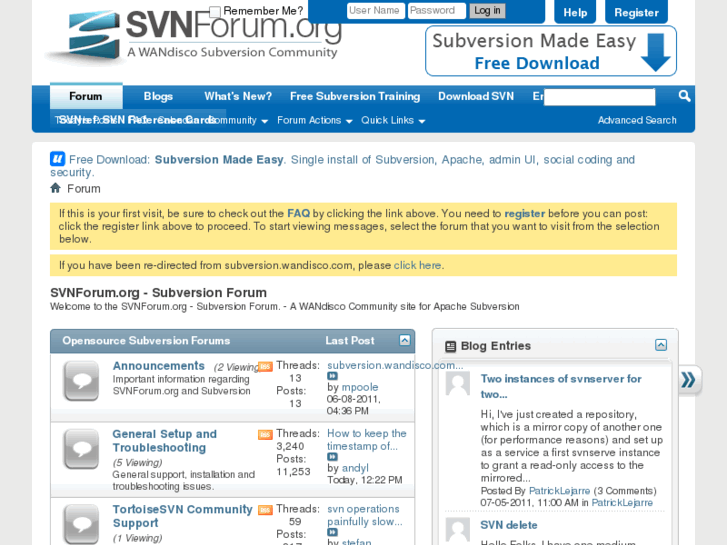Open General Setup and Troubleshooting forum
This screenshot has height=545, width=727.
[x=165, y=441]
